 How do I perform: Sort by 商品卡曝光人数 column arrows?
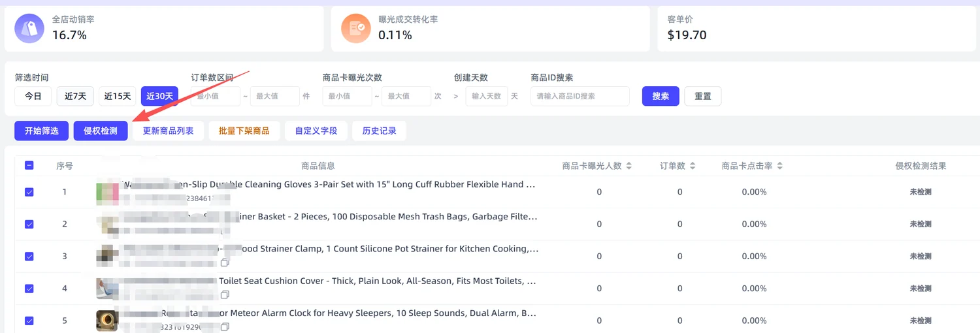pos(629,166)
